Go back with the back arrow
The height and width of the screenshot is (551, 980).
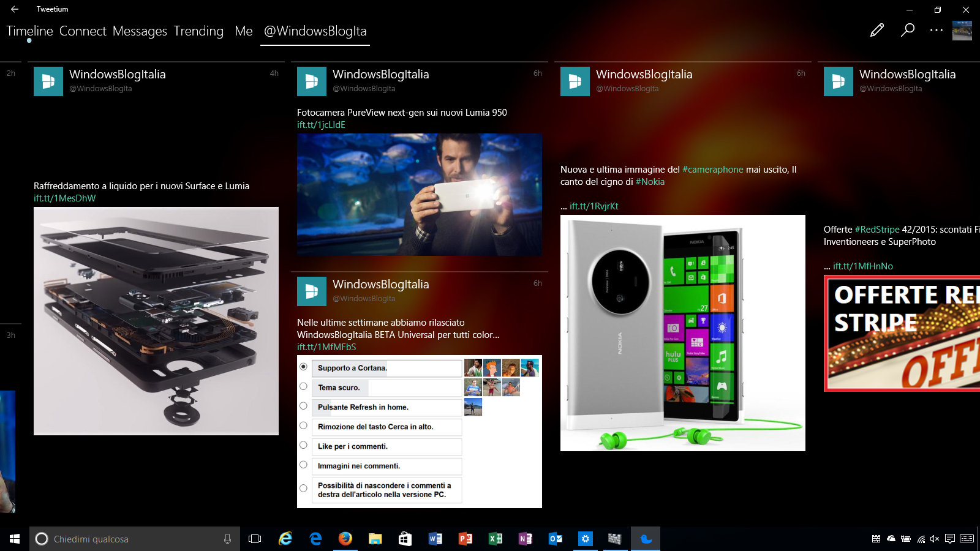[x=15, y=9]
